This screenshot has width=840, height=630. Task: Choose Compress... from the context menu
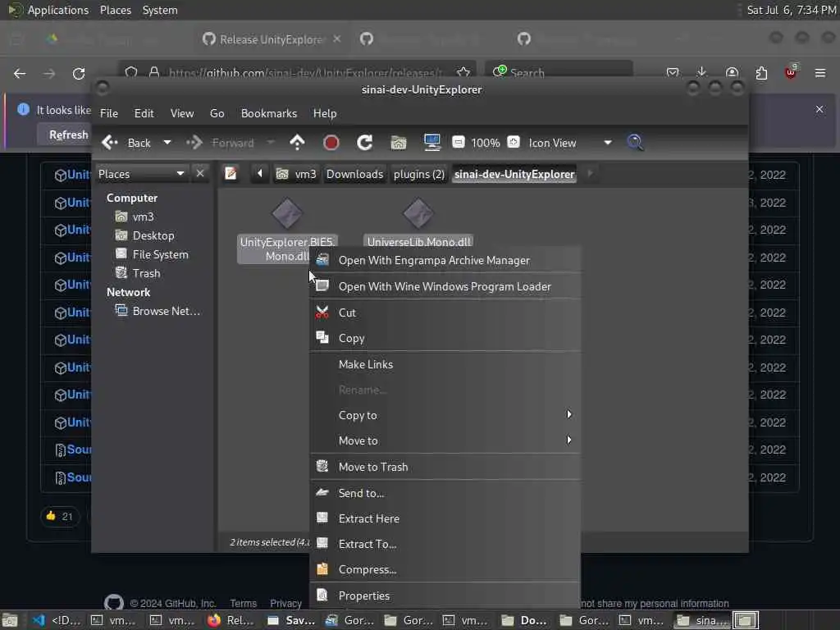coord(445,570)
